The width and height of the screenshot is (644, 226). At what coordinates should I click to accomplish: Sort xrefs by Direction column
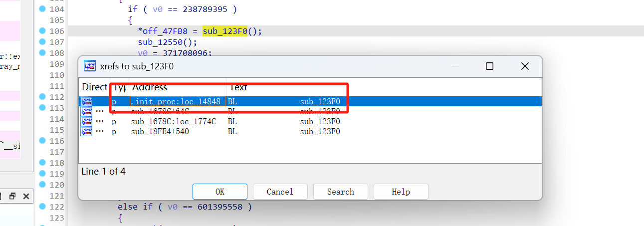tap(94, 87)
